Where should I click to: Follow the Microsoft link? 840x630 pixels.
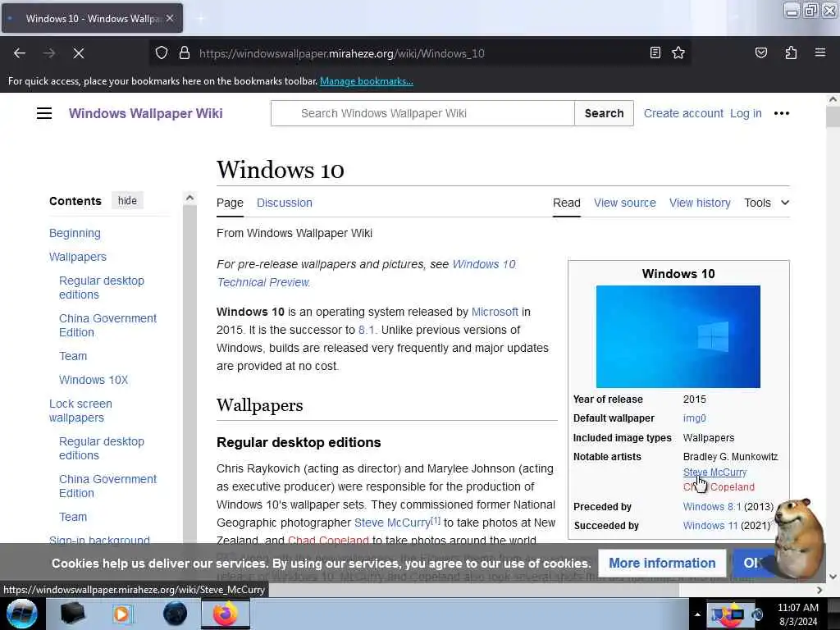coord(495,312)
